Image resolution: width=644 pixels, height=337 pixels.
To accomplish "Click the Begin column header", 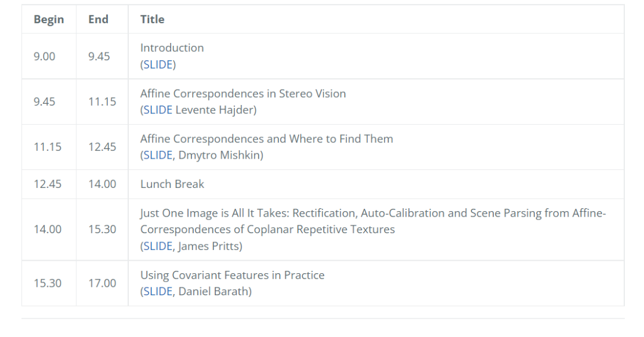I will (x=49, y=19).
